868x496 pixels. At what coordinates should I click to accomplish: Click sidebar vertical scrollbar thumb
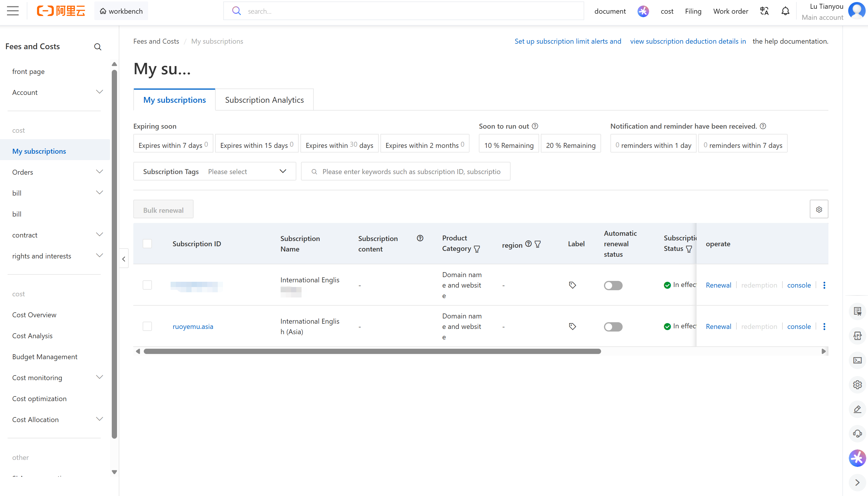click(114, 254)
